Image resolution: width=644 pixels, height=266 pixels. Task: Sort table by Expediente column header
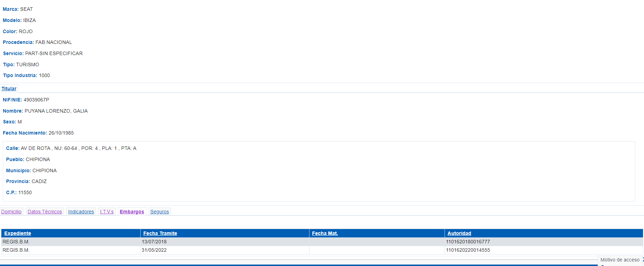18,233
